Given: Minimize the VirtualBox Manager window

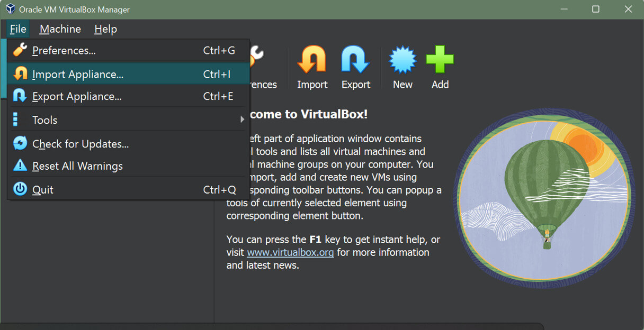Looking at the screenshot, I should pyautogui.click(x=564, y=9).
